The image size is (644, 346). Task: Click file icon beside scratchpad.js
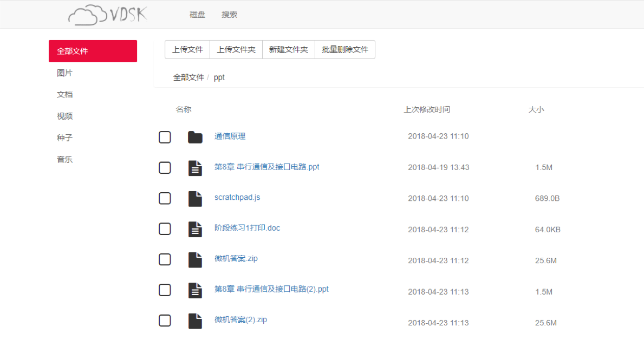tap(195, 199)
